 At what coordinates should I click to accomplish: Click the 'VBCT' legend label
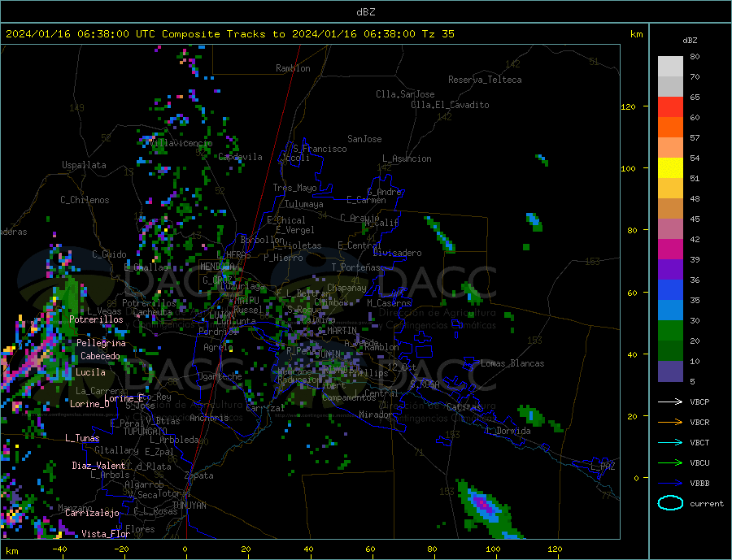pyautogui.click(x=699, y=442)
